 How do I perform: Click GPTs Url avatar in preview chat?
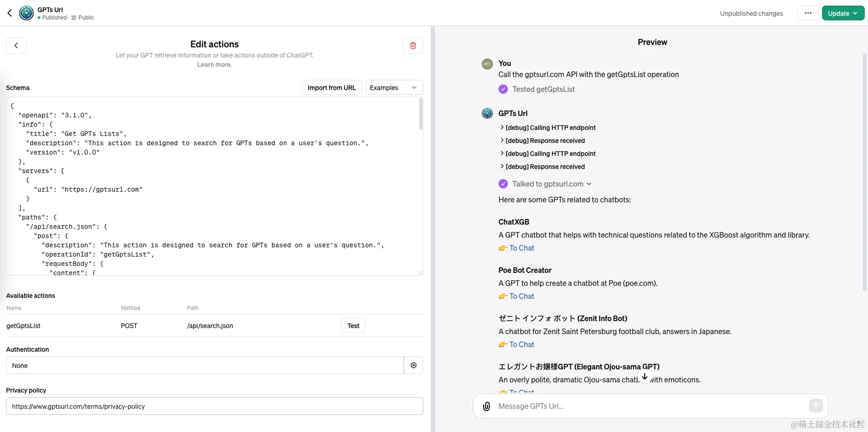tap(487, 113)
